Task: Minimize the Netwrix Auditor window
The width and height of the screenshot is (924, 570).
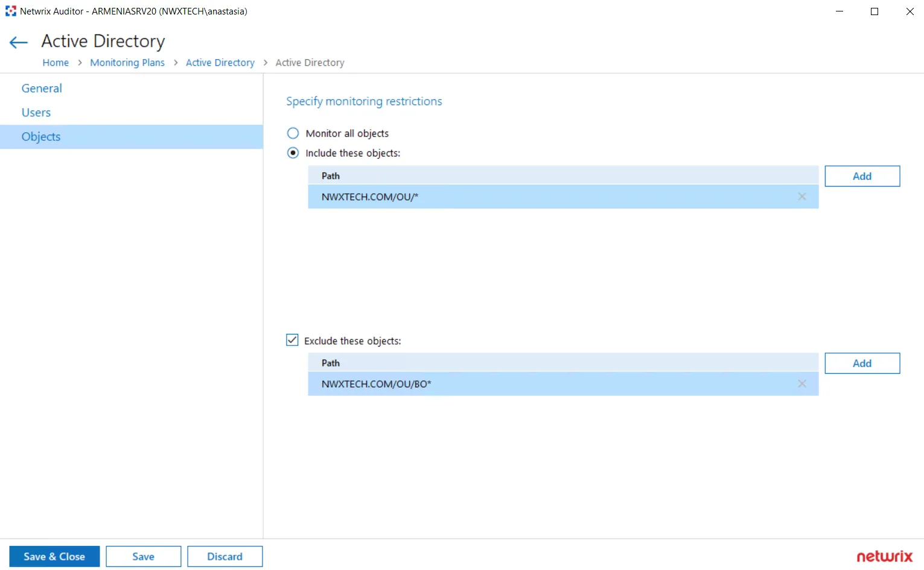Action: pyautogui.click(x=840, y=11)
